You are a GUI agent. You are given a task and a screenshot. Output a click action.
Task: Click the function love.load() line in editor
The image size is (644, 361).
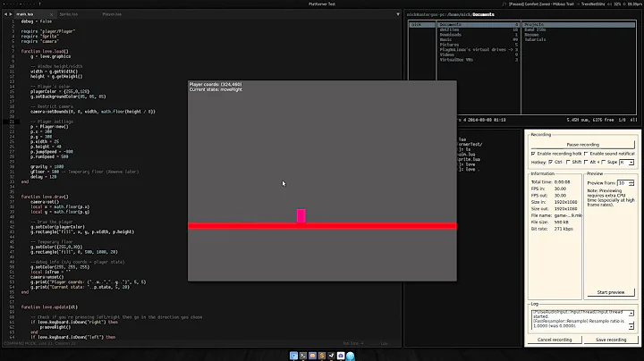pos(45,51)
